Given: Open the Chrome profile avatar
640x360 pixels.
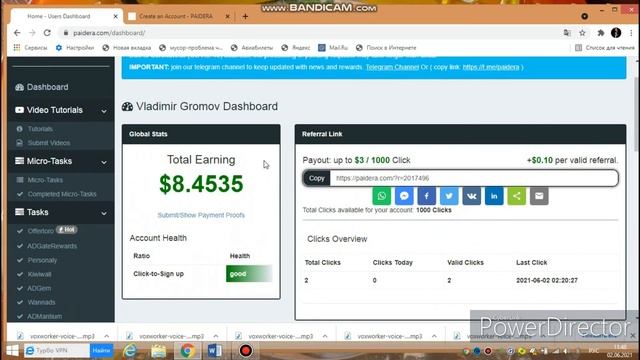Looking at the screenshot, I should click(x=616, y=33).
